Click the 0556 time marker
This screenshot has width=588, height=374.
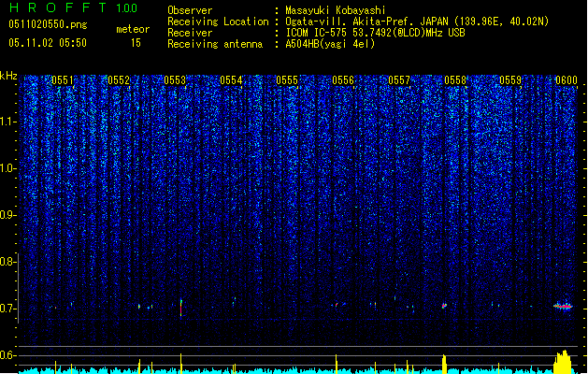point(343,80)
